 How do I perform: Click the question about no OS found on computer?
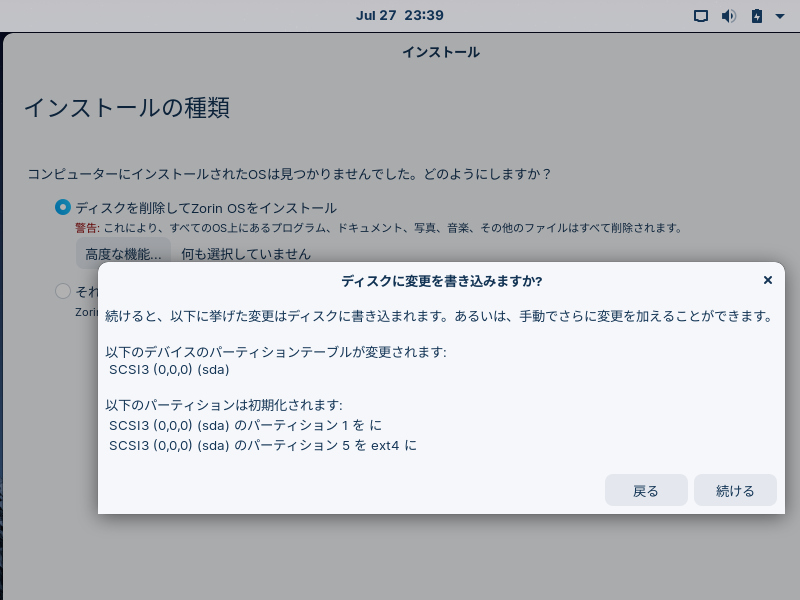(289, 174)
